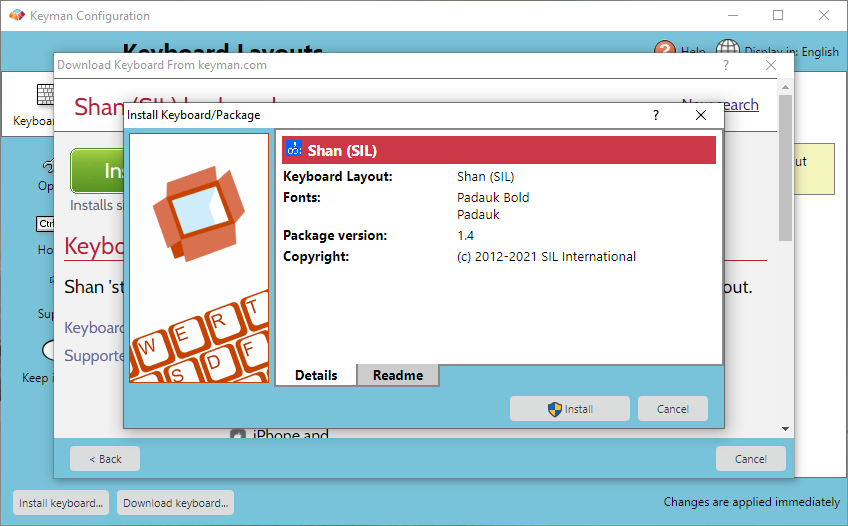Viewport: 848px width, 526px height.
Task: Click the help question mark in Install Keyboard/Package dialog
Action: [655, 115]
